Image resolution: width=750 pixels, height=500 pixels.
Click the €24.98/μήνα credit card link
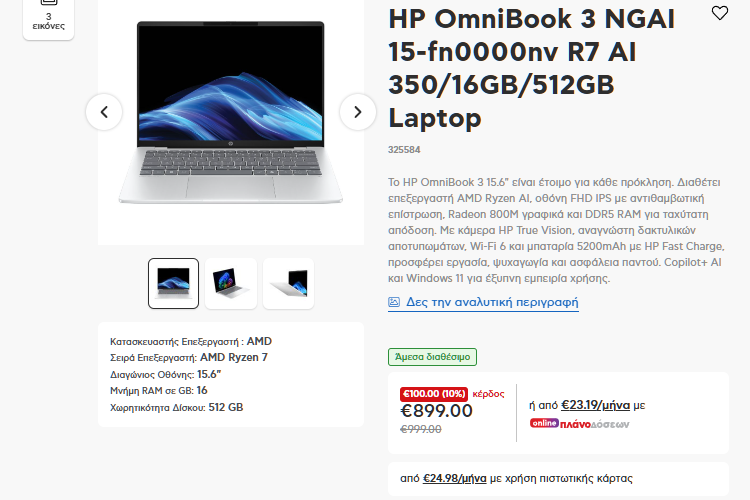pyautogui.click(x=454, y=478)
